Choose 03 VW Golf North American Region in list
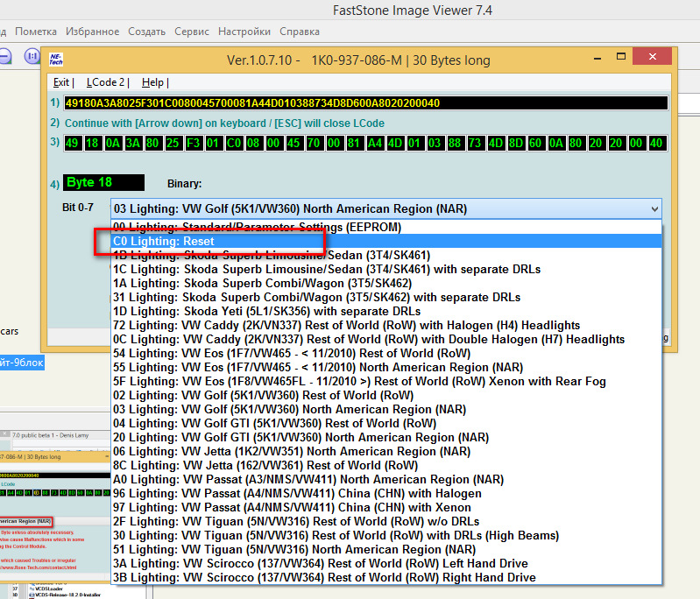Screen dimensions: 700x599 coord(386,409)
